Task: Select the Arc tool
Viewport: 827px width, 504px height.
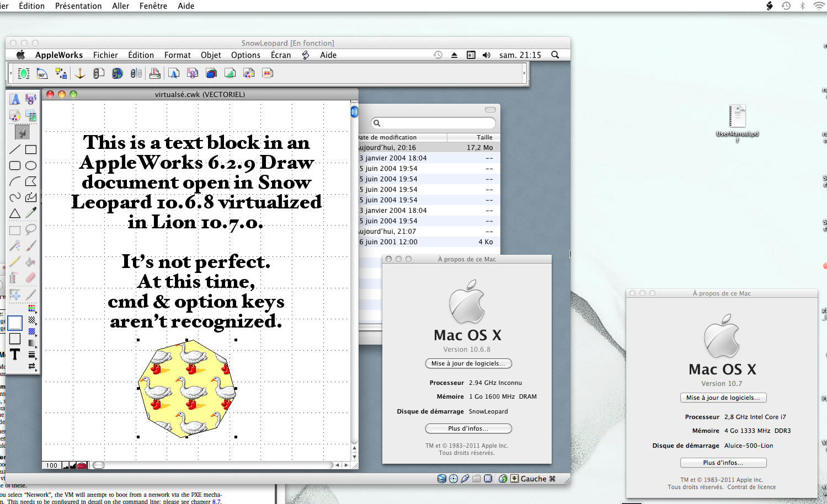Action: click(15, 181)
